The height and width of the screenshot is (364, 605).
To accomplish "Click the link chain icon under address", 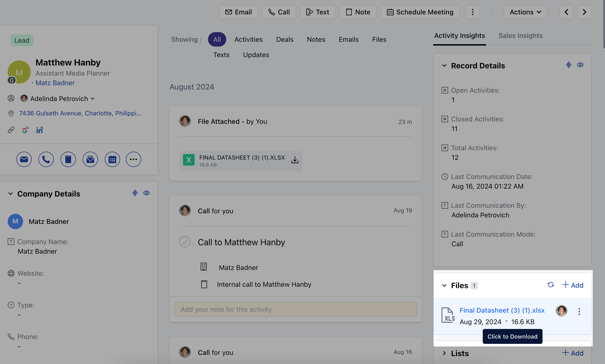I will 11,130.
